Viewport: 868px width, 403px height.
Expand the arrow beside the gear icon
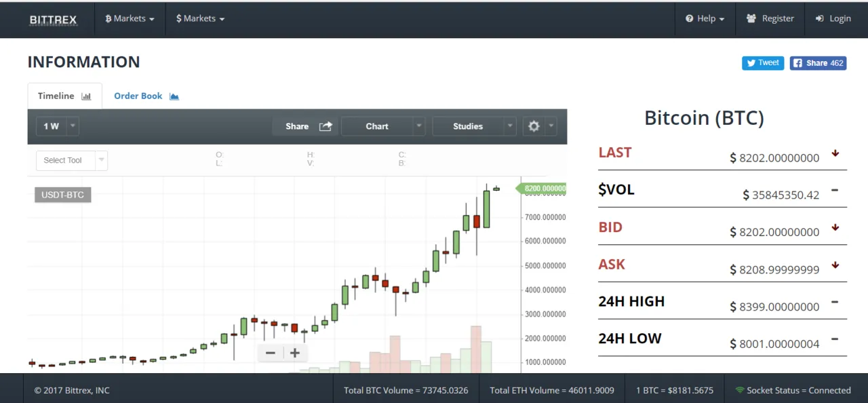pyautogui.click(x=551, y=126)
